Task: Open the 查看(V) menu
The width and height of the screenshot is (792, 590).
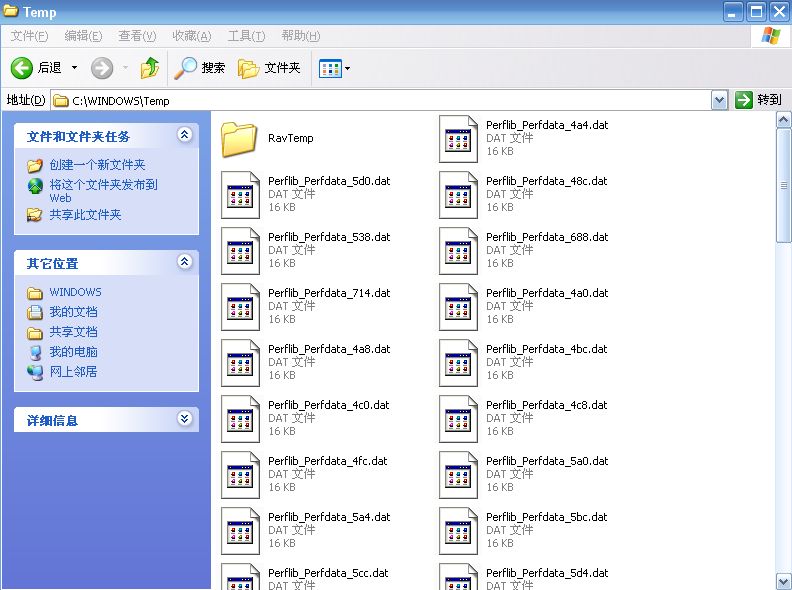Action: click(x=137, y=36)
